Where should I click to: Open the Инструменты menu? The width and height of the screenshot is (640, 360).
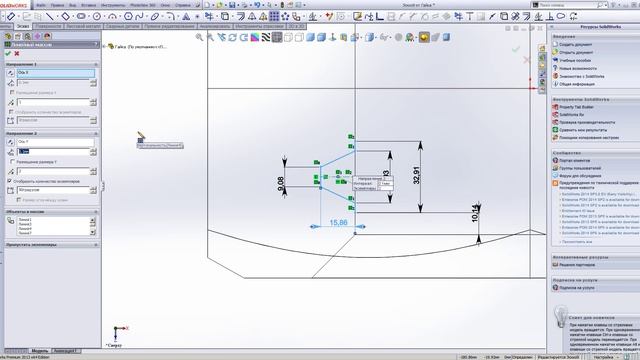coord(113,5)
